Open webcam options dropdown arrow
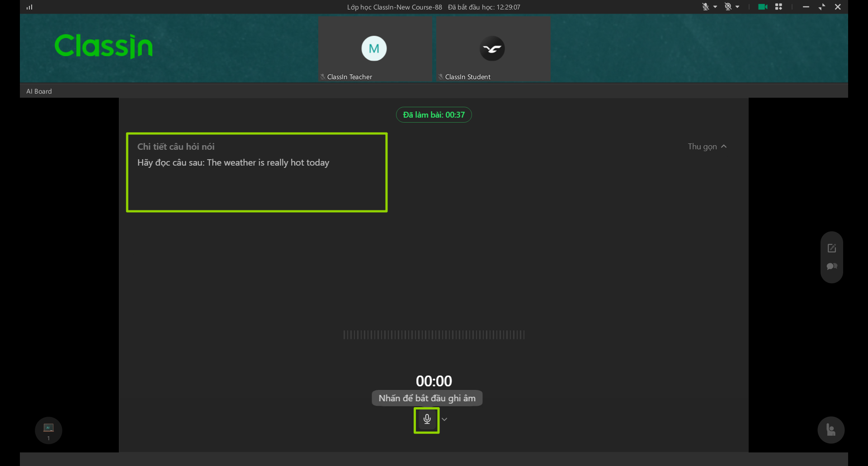Viewport: 868px width, 466px height. click(x=737, y=7)
